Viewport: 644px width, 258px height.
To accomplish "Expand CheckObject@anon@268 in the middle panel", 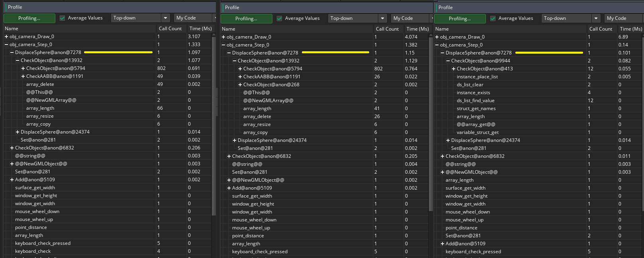I will [240, 85].
